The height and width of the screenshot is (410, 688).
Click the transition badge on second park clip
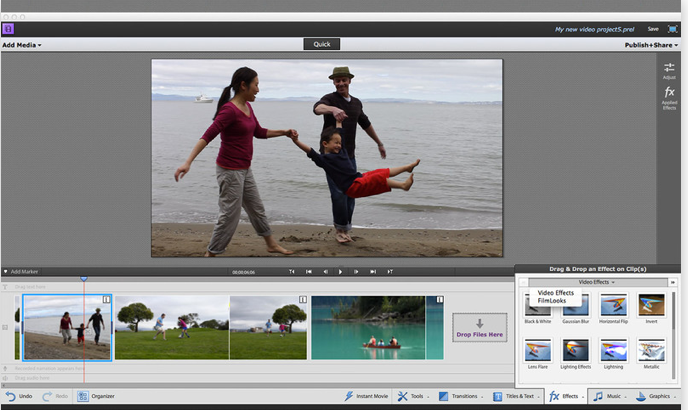click(x=303, y=299)
